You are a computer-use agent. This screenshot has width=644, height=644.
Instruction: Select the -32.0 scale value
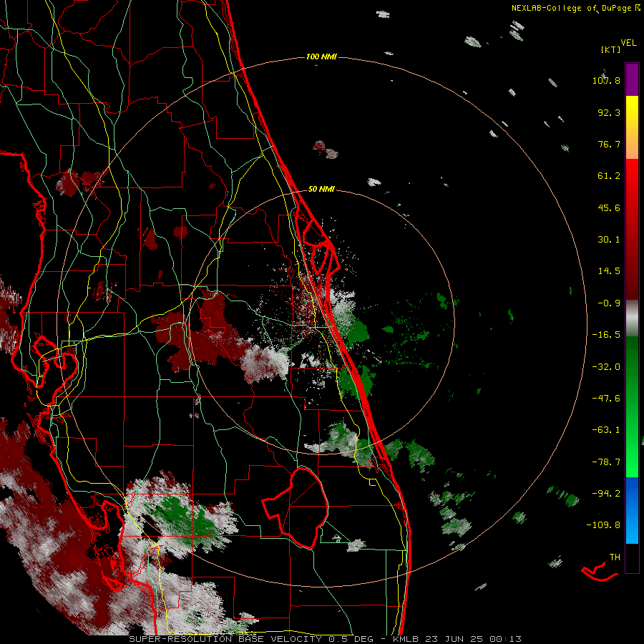(x=606, y=367)
